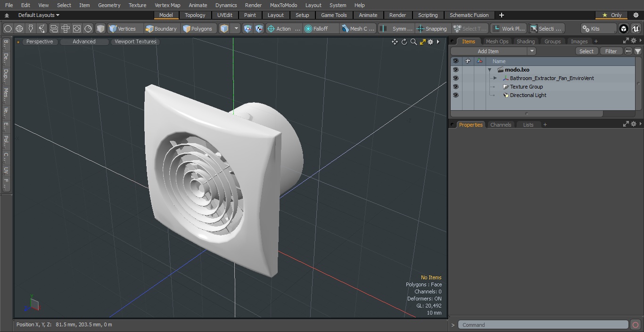The width and height of the screenshot is (644, 332).
Task: Click the cube with pivot target icon
Action: pos(259,29)
